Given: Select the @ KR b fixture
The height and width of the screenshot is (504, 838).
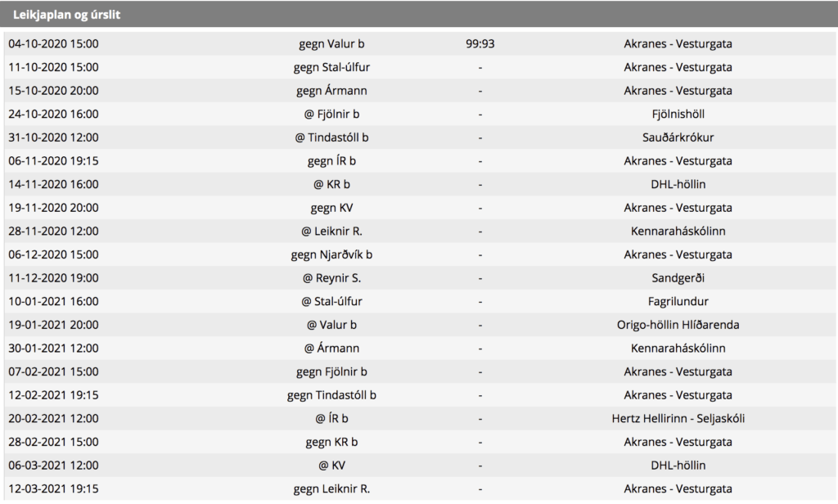Looking at the screenshot, I should coord(331,184).
